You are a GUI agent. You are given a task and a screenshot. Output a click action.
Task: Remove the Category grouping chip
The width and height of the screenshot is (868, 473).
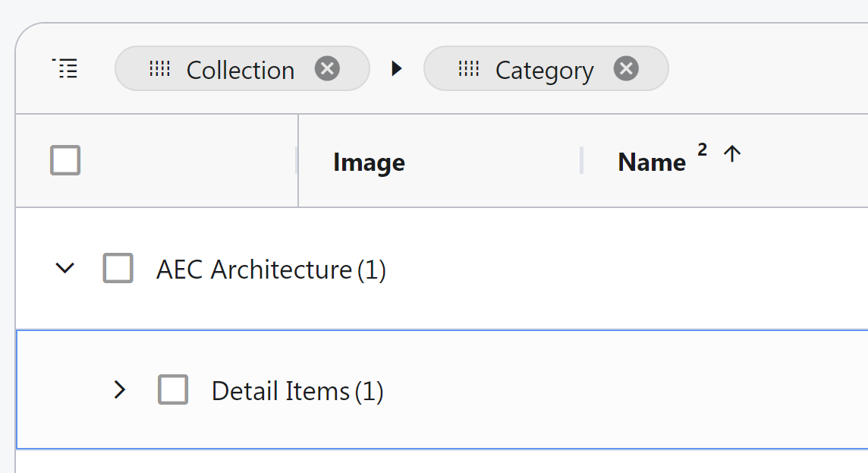pos(626,69)
